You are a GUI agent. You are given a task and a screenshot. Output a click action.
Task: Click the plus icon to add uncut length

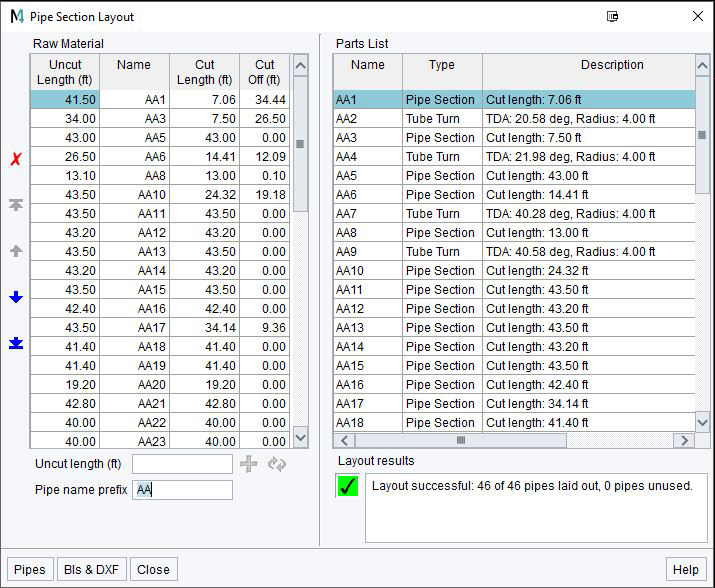(249, 464)
